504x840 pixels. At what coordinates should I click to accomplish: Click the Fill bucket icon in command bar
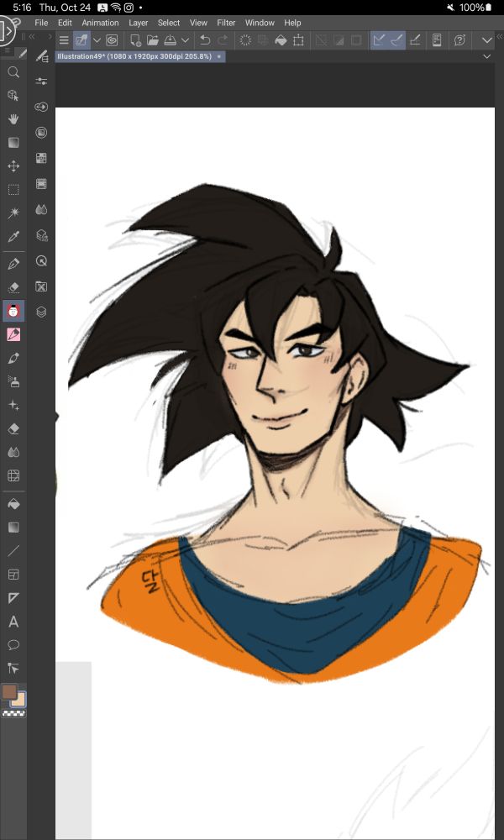pyautogui.click(x=281, y=40)
